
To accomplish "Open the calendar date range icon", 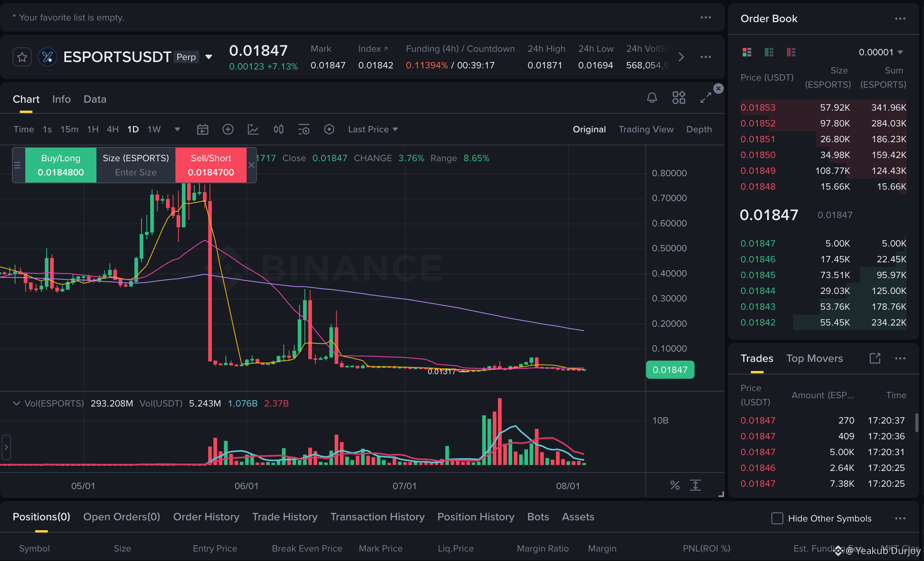I will coord(203,129).
